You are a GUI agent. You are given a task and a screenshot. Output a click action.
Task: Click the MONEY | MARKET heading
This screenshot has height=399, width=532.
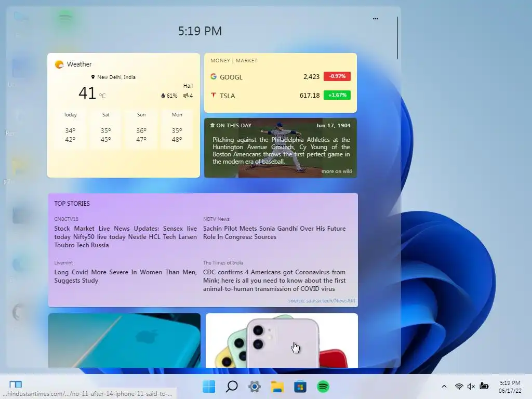click(234, 60)
